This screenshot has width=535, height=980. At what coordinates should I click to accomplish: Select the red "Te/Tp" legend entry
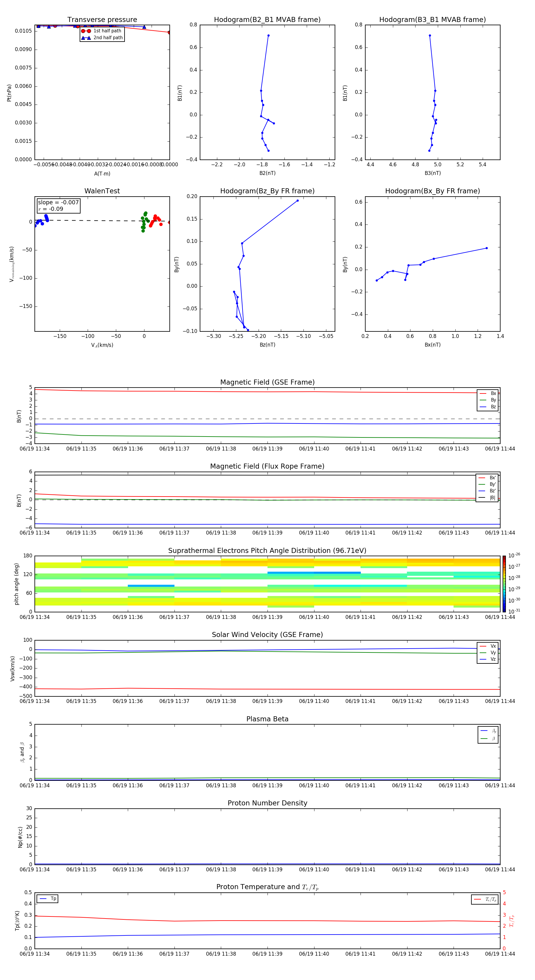point(485,899)
